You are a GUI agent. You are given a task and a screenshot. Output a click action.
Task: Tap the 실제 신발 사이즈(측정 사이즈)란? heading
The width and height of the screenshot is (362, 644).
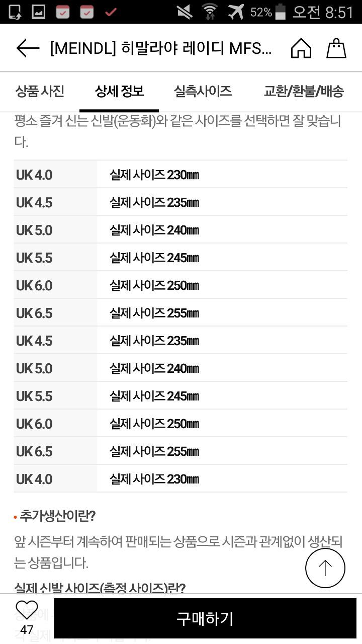click(100, 588)
